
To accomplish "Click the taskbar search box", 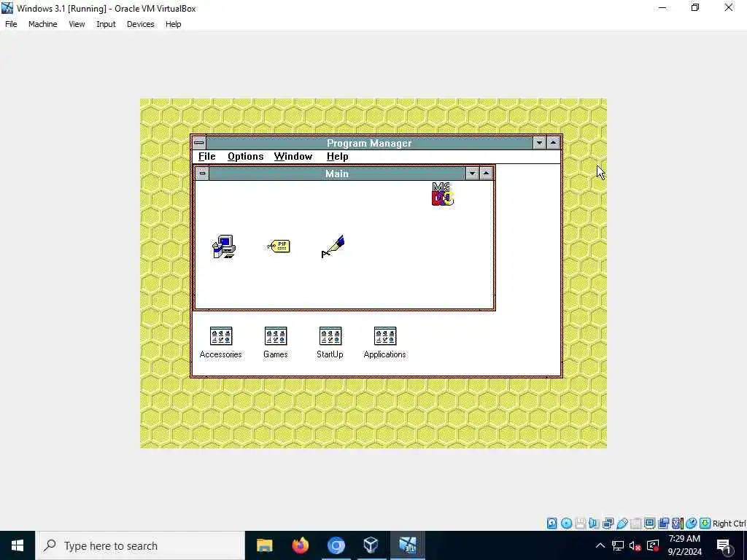I will point(140,545).
